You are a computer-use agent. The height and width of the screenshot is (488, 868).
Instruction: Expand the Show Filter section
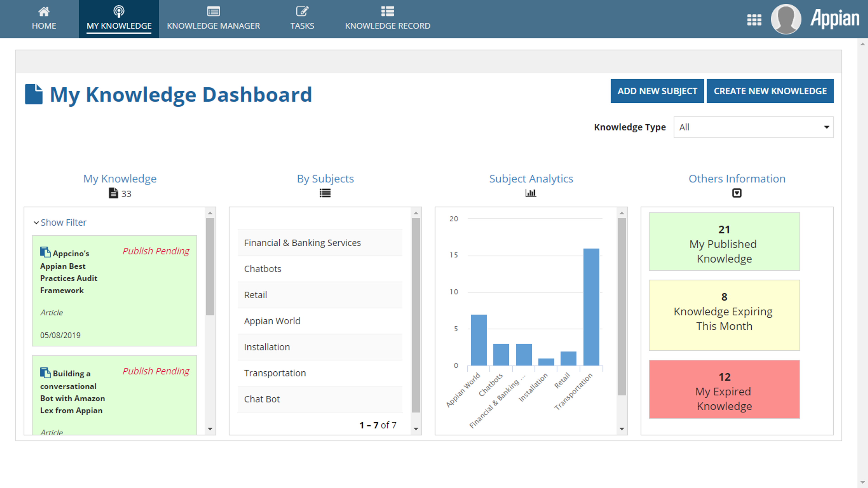click(x=60, y=222)
